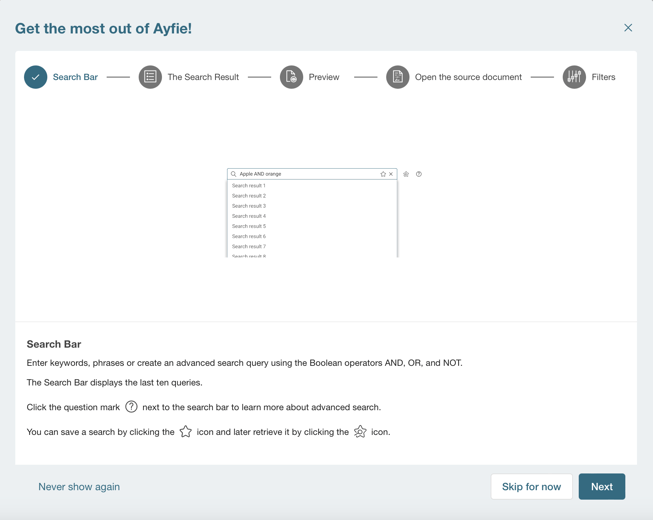Close the Get the most out of Ayfie dialog
This screenshot has width=653, height=520.
[628, 28]
